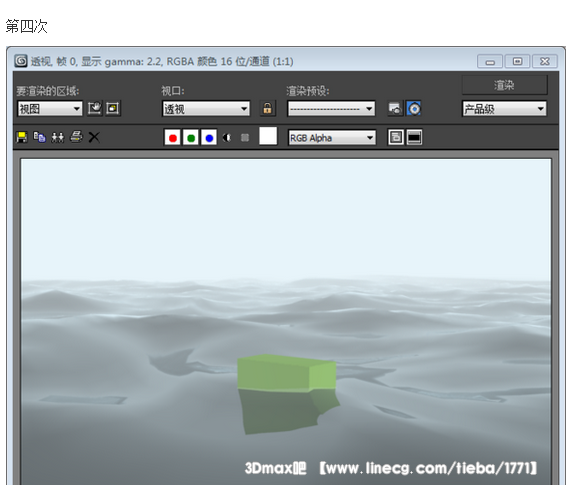Toggle the UI panel display icon

tap(414, 137)
